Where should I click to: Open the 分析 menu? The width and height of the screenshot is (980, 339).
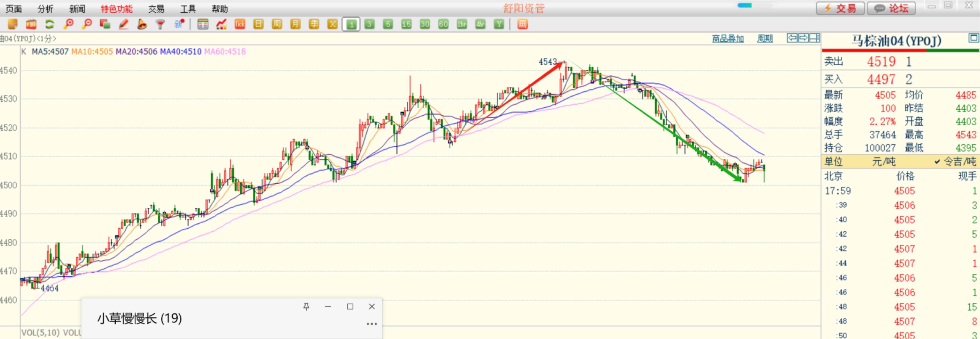[x=45, y=9]
